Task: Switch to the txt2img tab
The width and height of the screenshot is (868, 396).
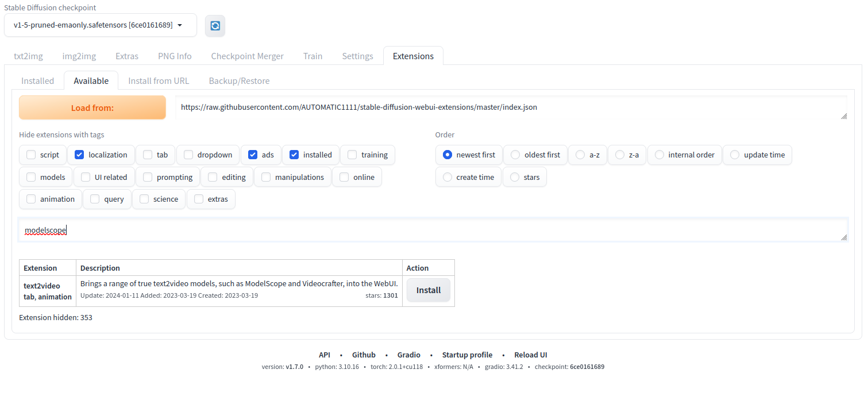Action: [28, 56]
